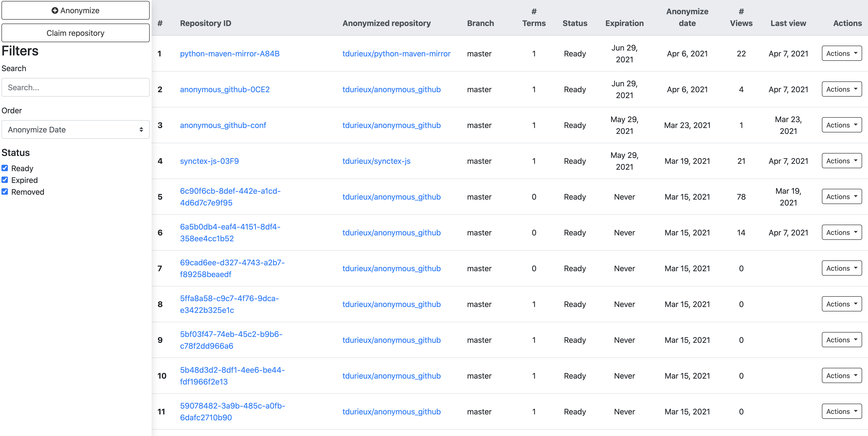Open repository 59078482-3a9b-485c-a0fb-6dafc2710b90
This screenshot has height=436, width=868.
[233, 411]
